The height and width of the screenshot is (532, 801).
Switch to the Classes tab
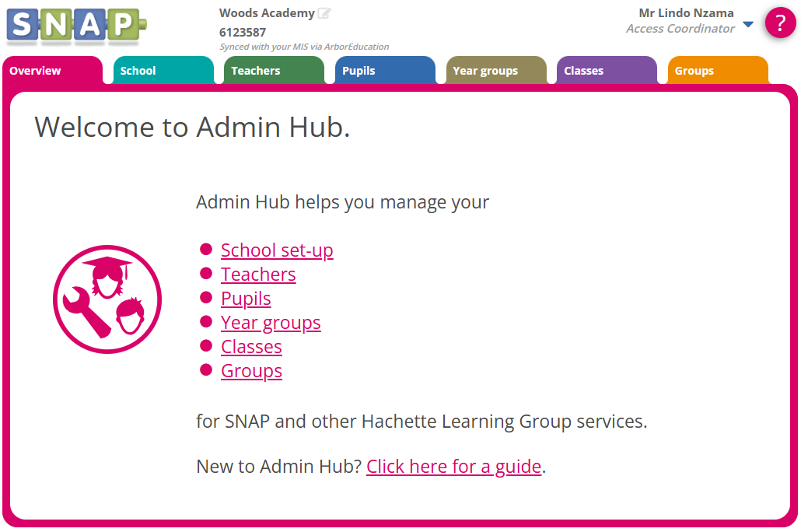coord(607,71)
